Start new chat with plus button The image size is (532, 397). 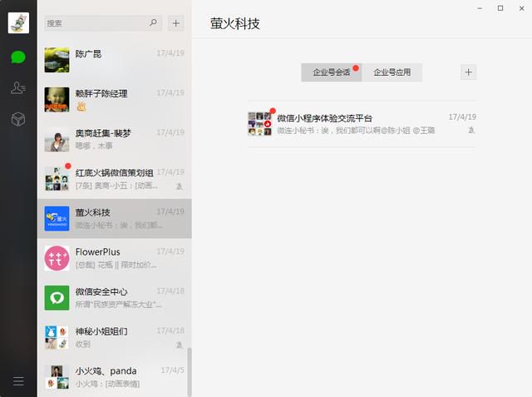pyautogui.click(x=175, y=23)
